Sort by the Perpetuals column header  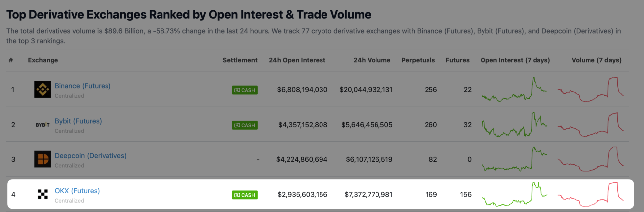click(418, 60)
